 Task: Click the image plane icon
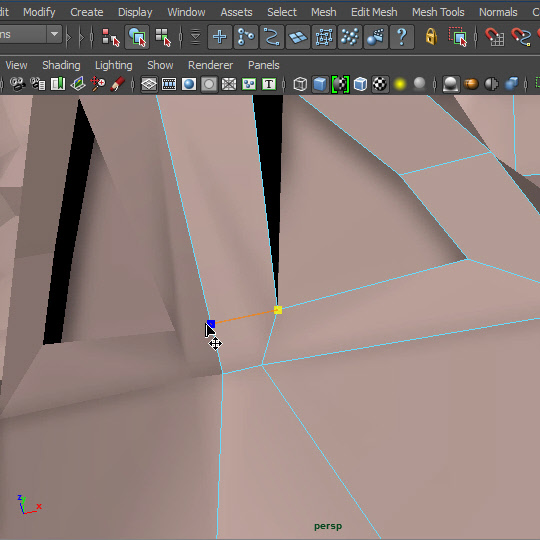pyautogui.click(x=78, y=84)
